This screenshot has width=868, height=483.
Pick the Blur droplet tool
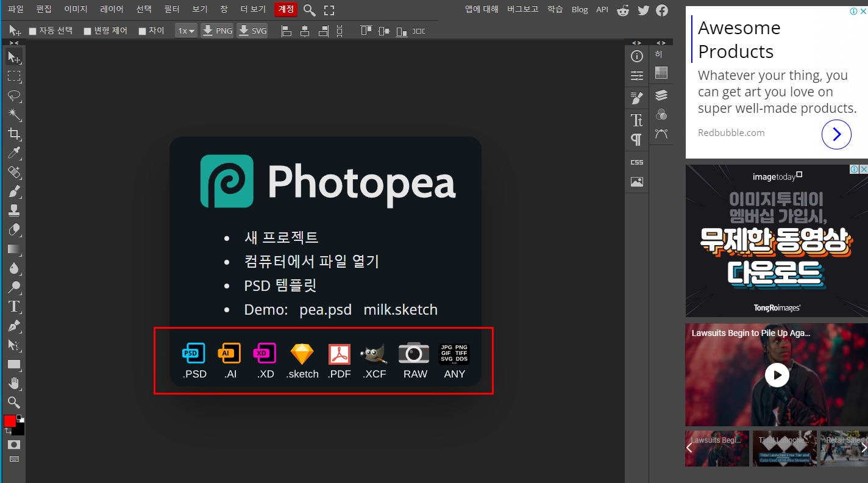click(x=13, y=268)
